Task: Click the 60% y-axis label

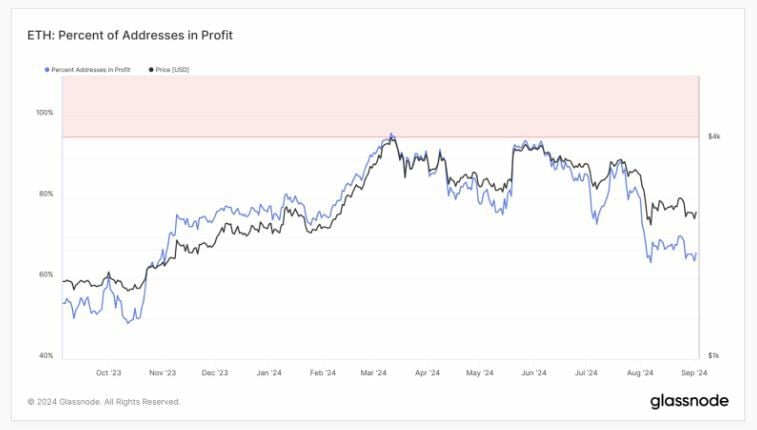Action: pos(47,275)
